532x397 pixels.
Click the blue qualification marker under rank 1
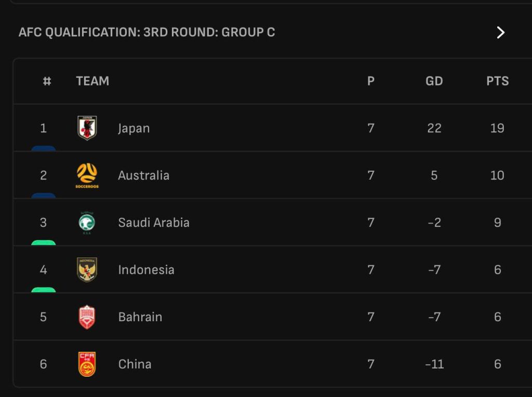click(x=43, y=148)
